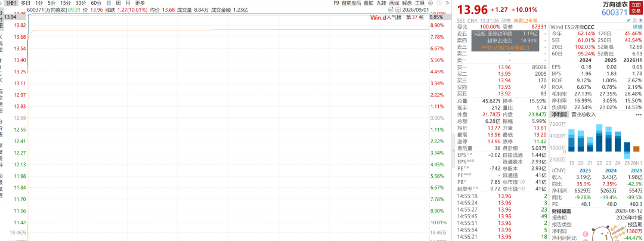Click the 委差 value 87331
The height and width of the screenshot is (241, 644).
click(539, 27)
